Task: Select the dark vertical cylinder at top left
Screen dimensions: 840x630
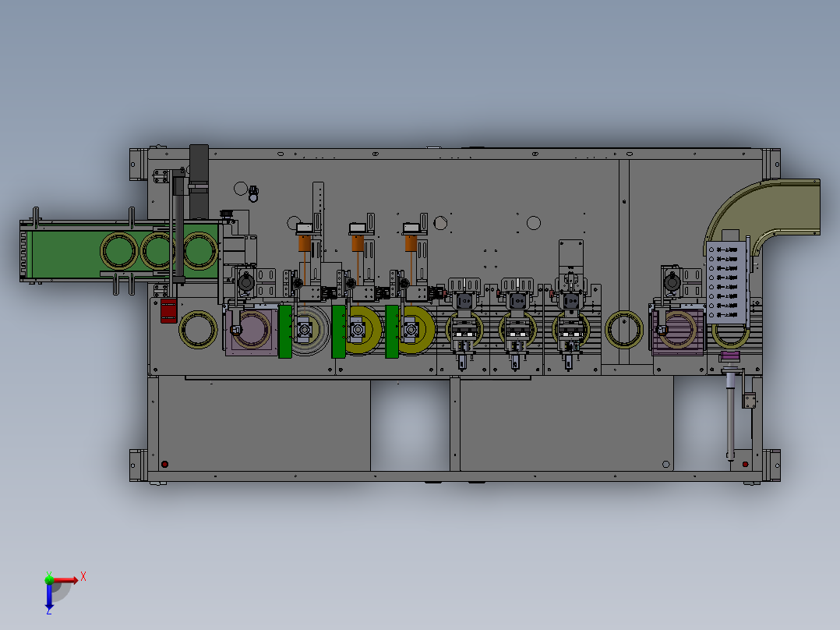Action: pyautogui.click(x=199, y=181)
